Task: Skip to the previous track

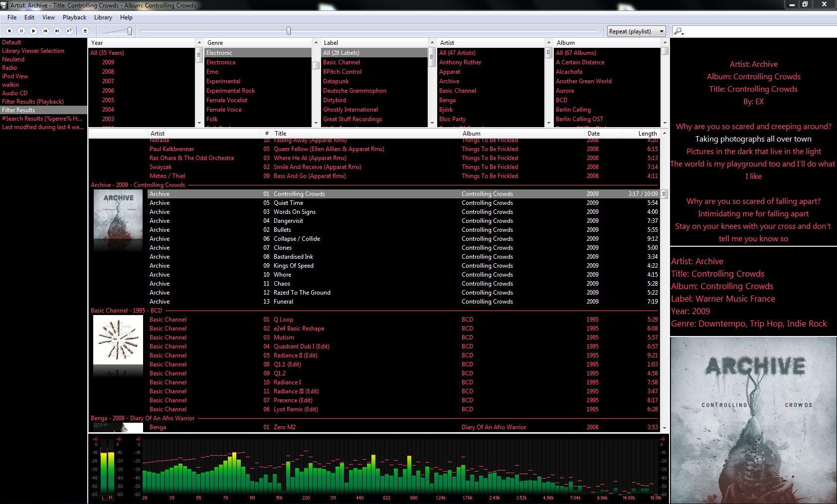Action: pos(45,31)
